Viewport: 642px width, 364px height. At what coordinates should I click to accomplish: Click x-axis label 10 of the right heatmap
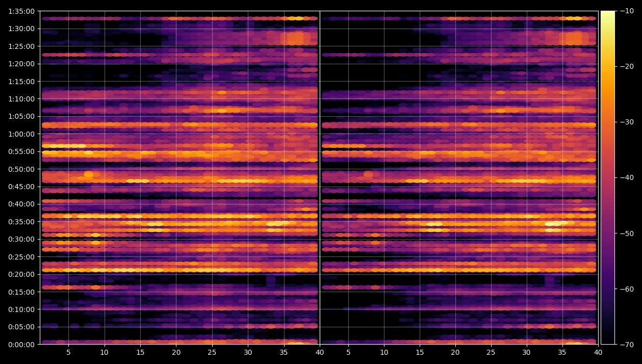pyautogui.click(x=384, y=352)
